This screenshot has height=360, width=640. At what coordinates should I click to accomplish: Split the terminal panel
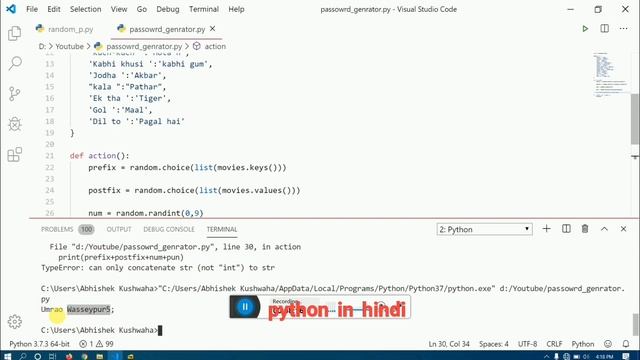tap(566, 229)
